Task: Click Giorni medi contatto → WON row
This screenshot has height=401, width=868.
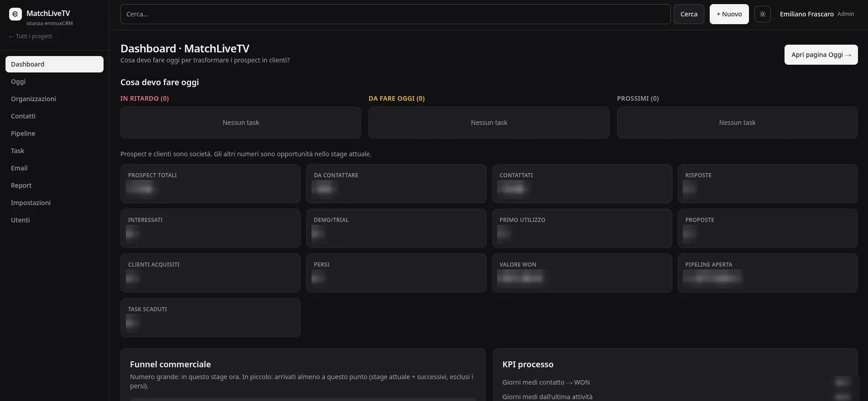Action: tap(675, 382)
